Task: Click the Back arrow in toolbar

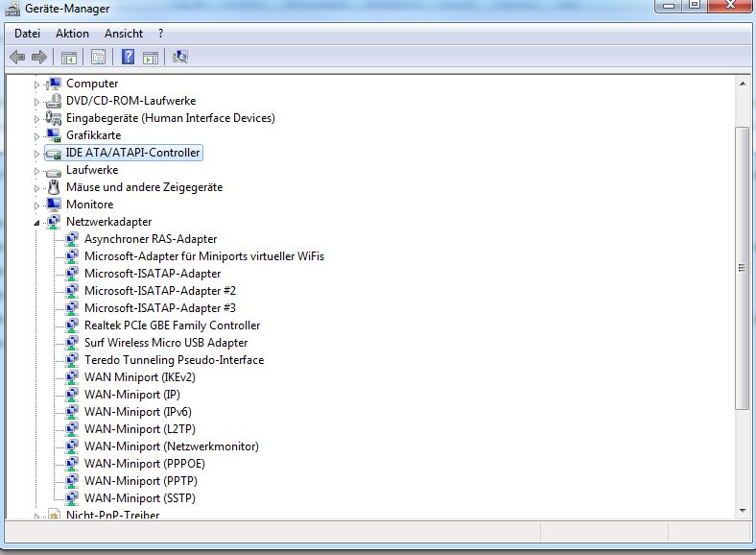Action: (x=17, y=57)
